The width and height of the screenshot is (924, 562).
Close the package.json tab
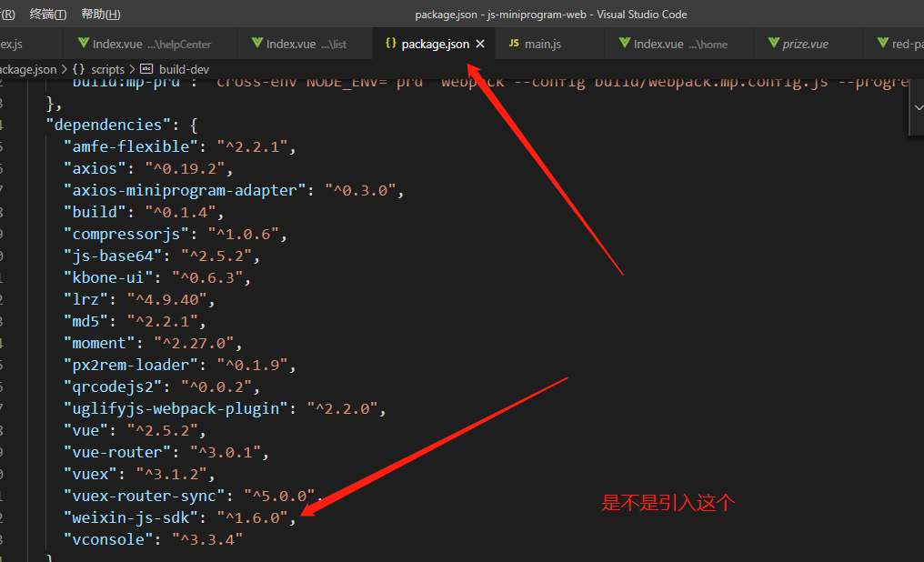tap(480, 44)
